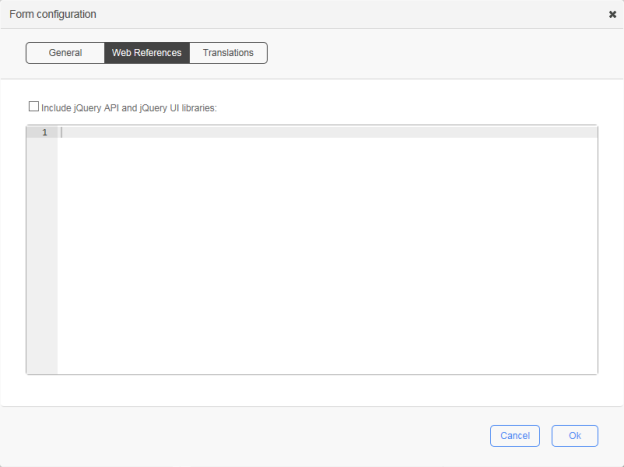Click line number 1 in editor gutter
This screenshot has width=624, height=467.
click(x=44, y=132)
